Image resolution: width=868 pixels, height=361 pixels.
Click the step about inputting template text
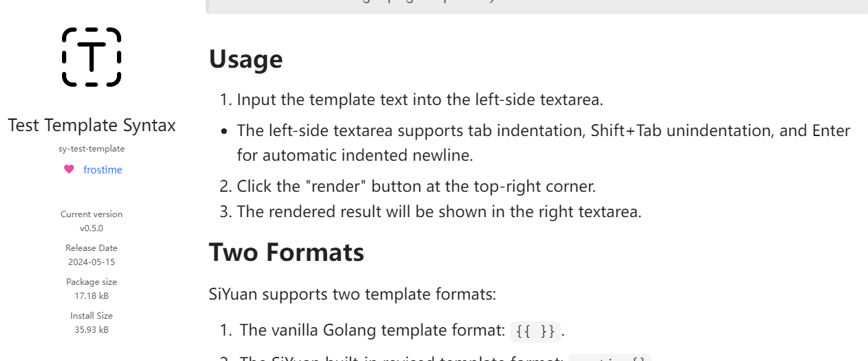(420, 99)
